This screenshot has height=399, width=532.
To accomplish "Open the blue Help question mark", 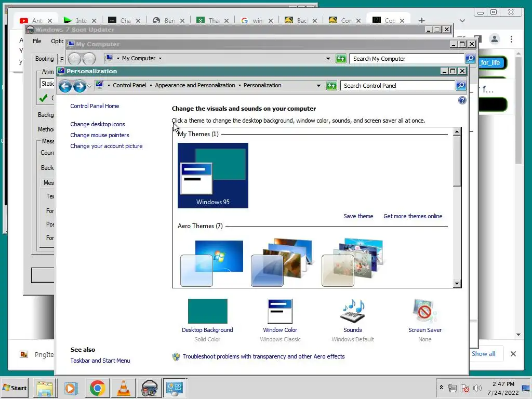I will (x=462, y=100).
